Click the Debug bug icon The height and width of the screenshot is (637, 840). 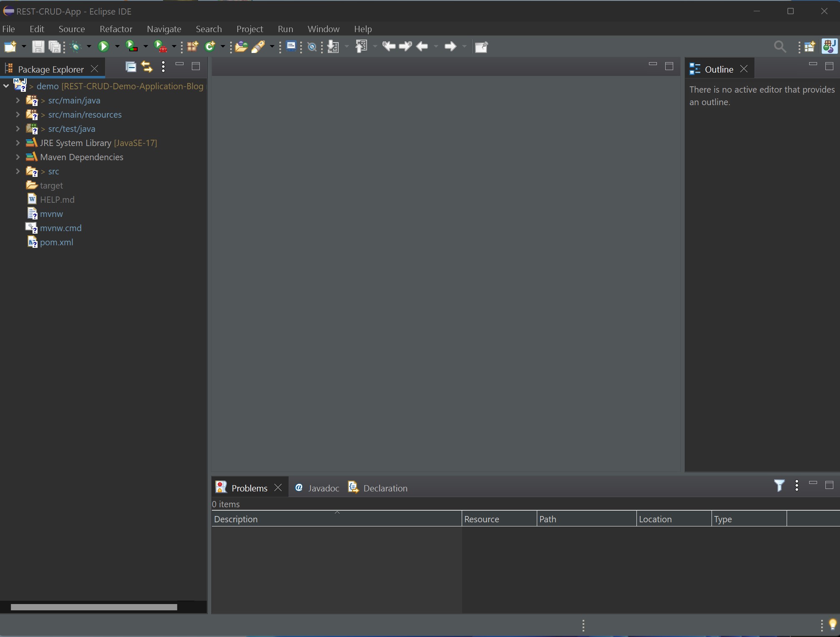[x=75, y=47]
